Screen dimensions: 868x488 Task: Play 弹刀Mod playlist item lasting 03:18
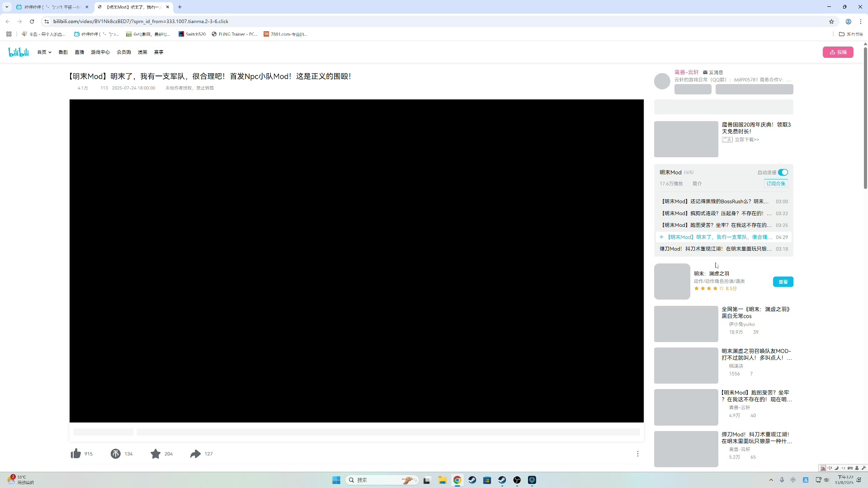click(x=723, y=249)
